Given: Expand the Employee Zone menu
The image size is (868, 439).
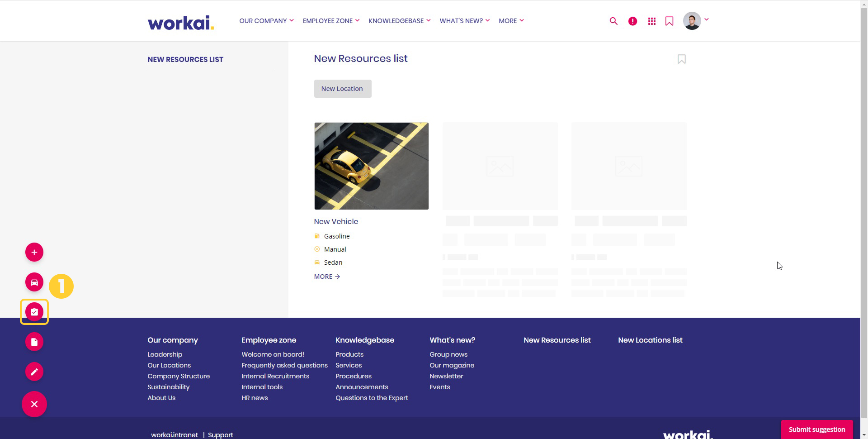Looking at the screenshot, I should coord(331,21).
